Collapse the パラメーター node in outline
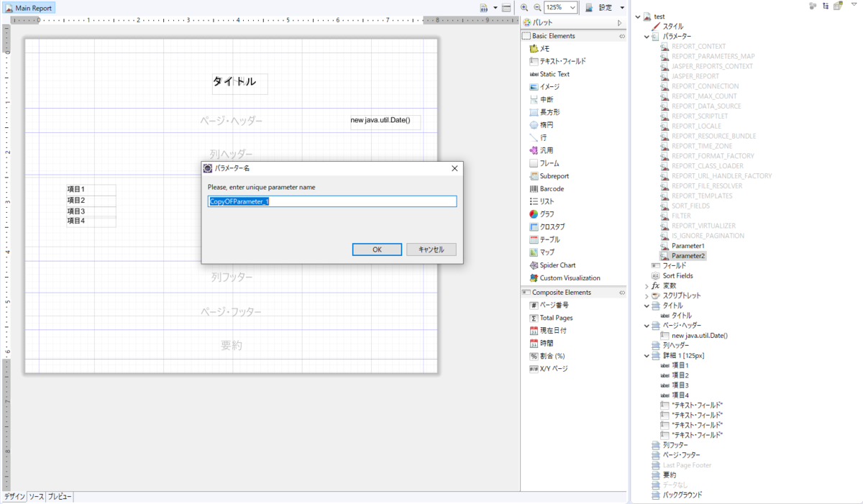This screenshot has width=863, height=504. point(647,36)
